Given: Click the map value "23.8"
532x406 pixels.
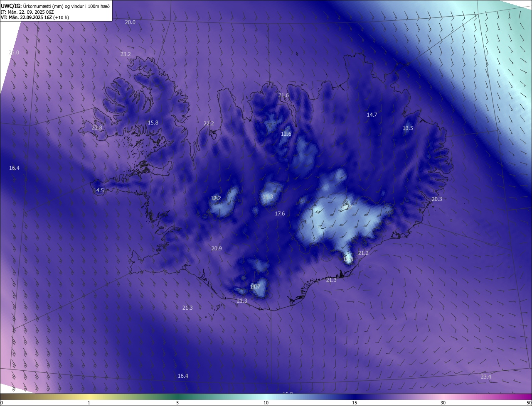Looking at the screenshot, I should point(97,127).
